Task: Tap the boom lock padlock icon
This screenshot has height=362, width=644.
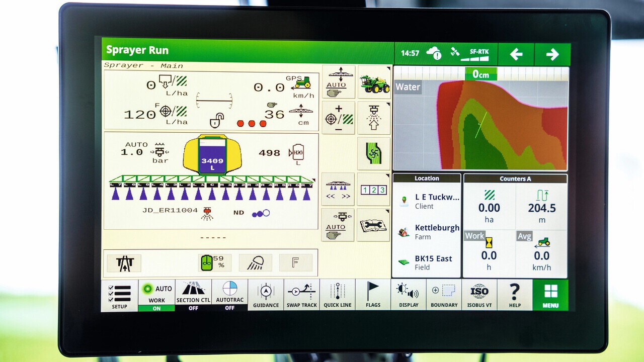Action: click(217, 121)
